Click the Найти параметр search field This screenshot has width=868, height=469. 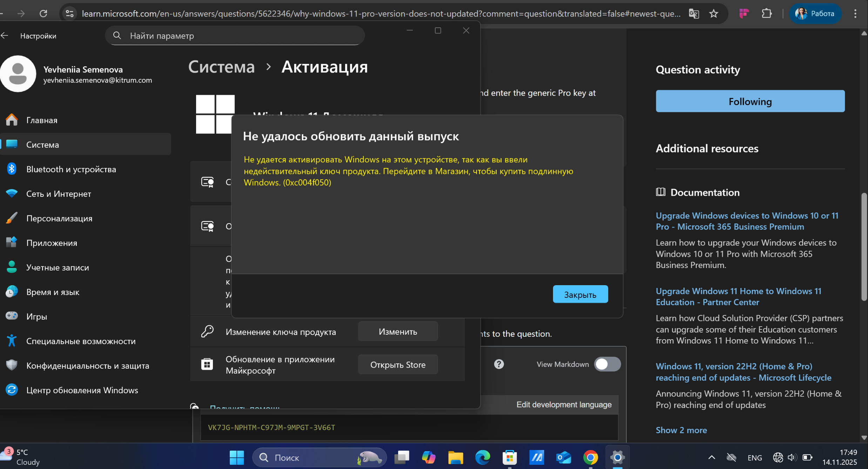(x=235, y=35)
